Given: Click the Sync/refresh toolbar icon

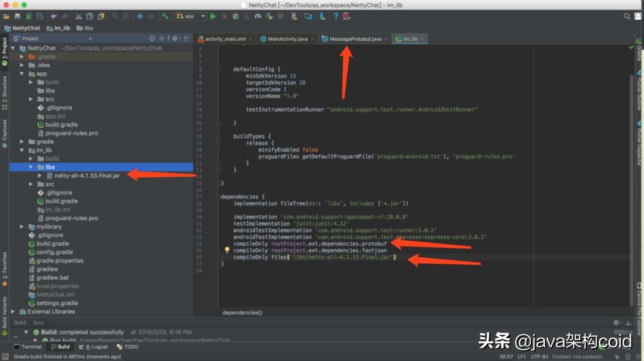Looking at the screenshot, I should pos(29,17).
